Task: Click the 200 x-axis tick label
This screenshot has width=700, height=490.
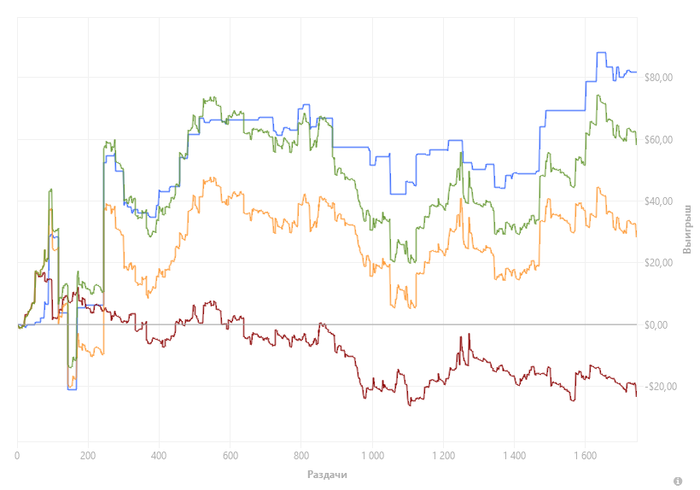Action: pos(88,456)
